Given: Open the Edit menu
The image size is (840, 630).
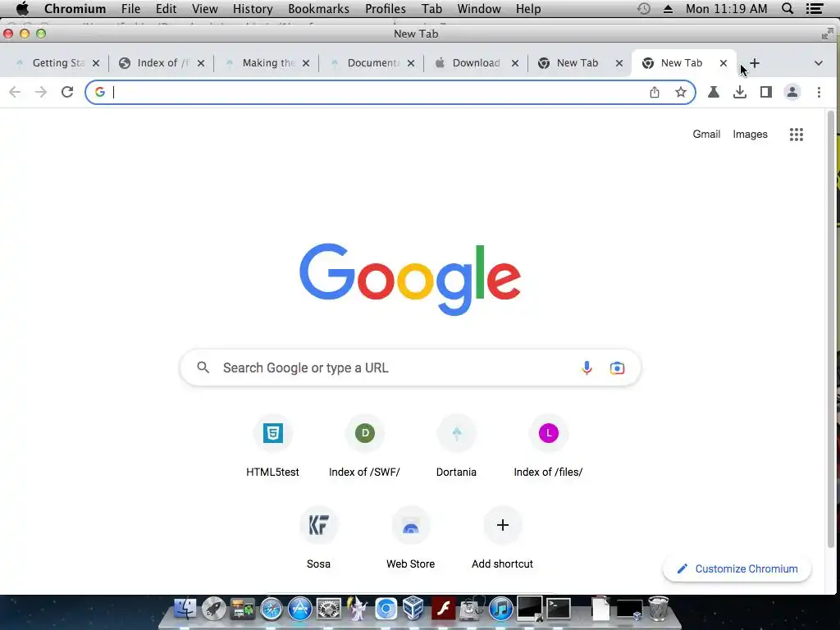Looking at the screenshot, I should point(166,9).
